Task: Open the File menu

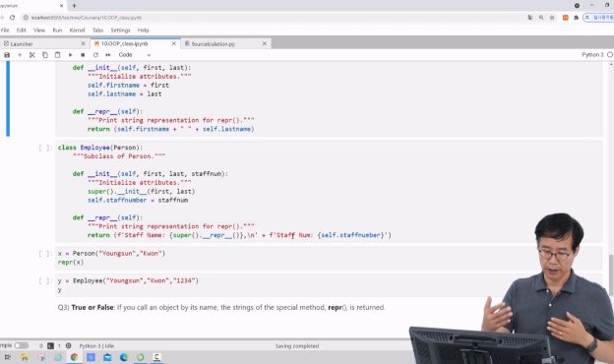Action: click(5, 30)
